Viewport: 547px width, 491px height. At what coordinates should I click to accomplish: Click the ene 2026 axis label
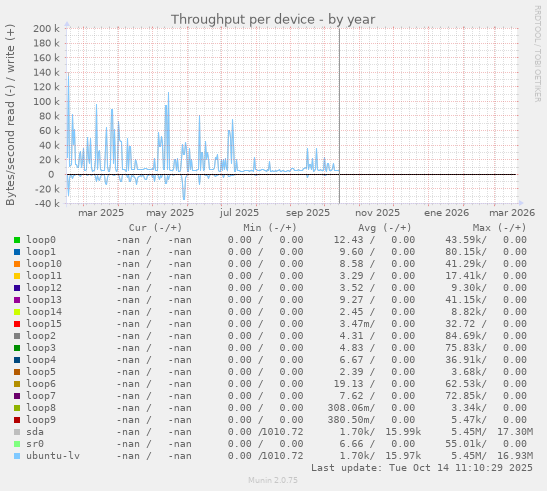tap(447, 213)
